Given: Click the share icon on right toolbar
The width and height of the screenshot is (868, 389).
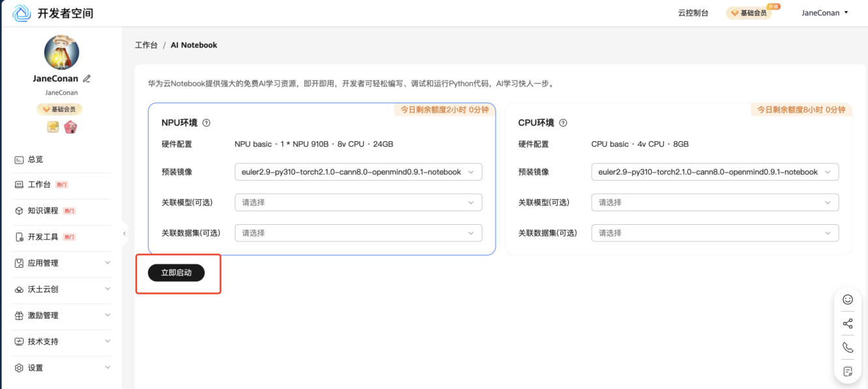Looking at the screenshot, I should pos(848,324).
